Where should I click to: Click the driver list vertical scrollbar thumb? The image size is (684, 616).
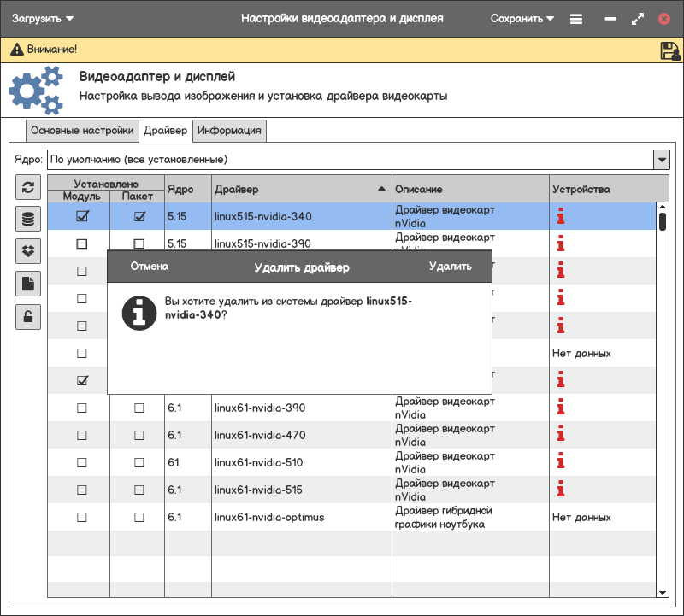(662, 221)
